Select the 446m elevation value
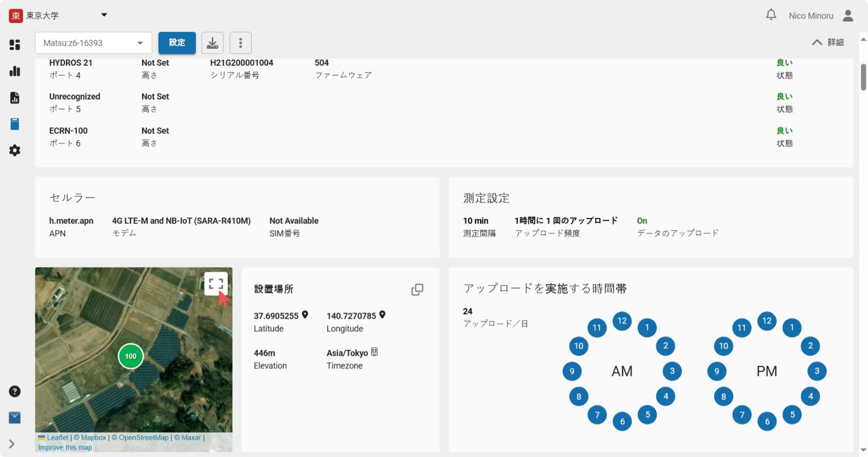This screenshot has width=868, height=457. [265, 353]
